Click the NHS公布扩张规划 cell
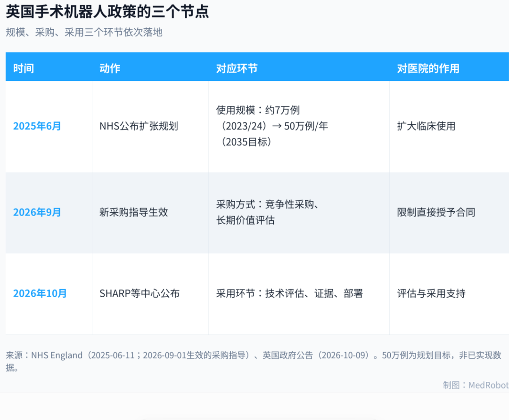This screenshot has height=420, width=509. tap(139, 126)
